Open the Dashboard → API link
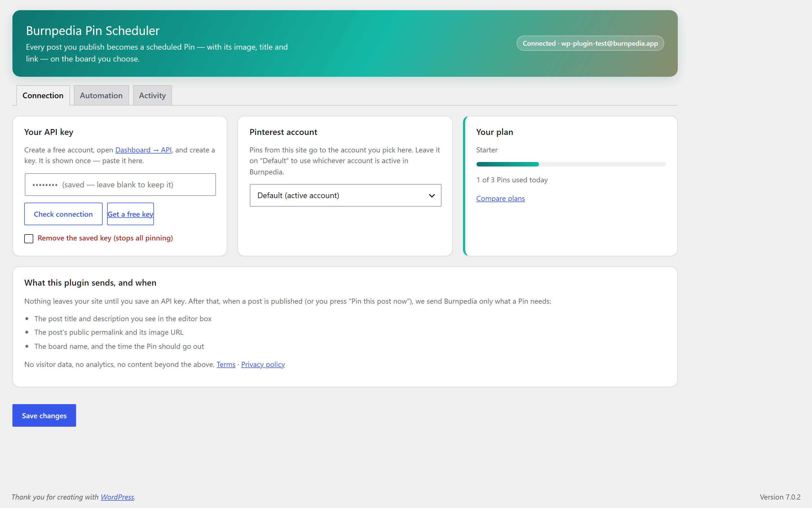Image resolution: width=812 pixels, height=508 pixels. [143, 150]
